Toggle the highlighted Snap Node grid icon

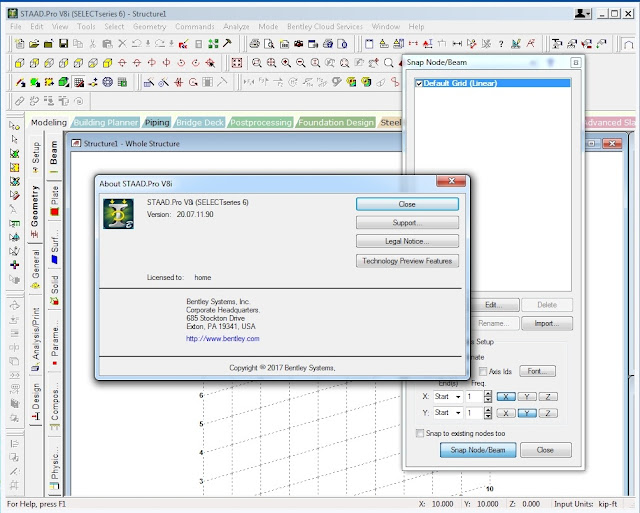(79, 82)
